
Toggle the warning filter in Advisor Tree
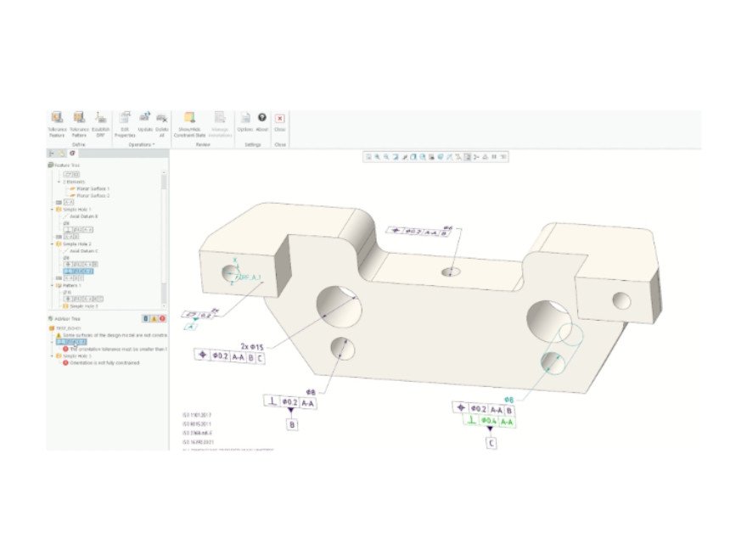tap(154, 319)
